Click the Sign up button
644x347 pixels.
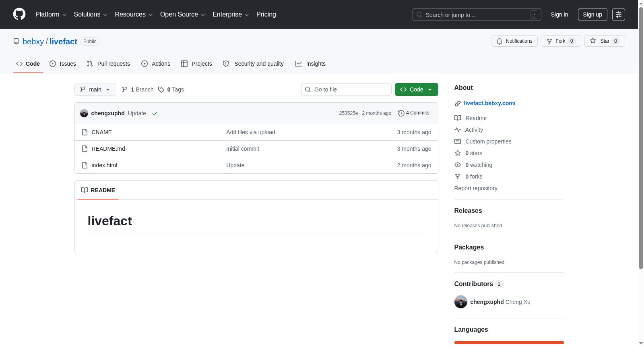point(592,15)
